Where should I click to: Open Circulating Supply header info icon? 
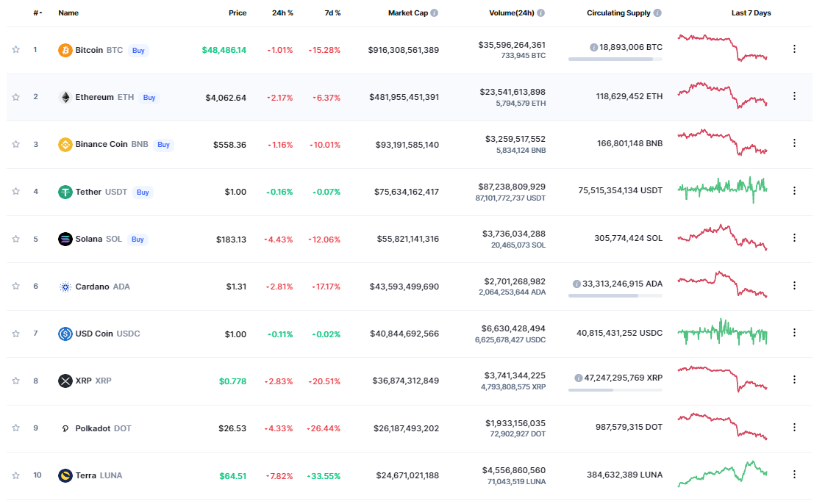[657, 13]
